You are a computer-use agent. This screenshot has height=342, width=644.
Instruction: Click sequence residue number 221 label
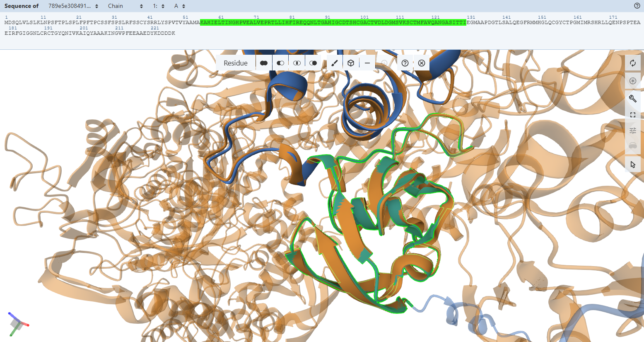pos(155,28)
